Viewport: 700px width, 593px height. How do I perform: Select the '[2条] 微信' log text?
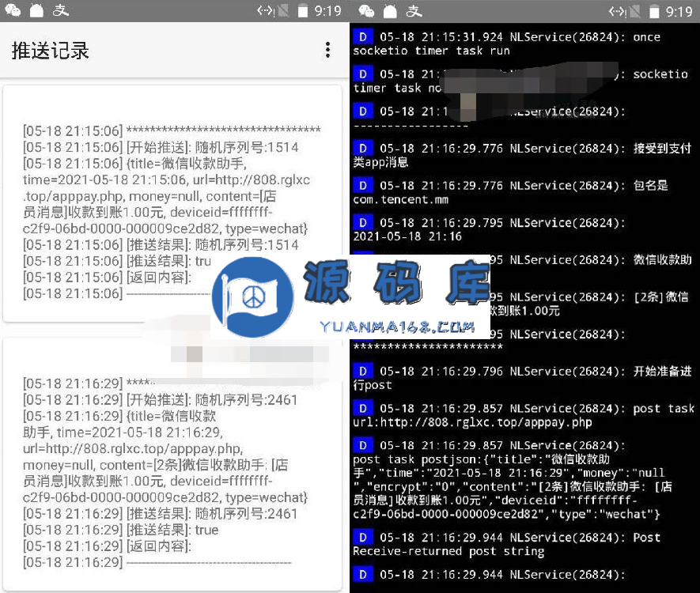(x=660, y=296)
